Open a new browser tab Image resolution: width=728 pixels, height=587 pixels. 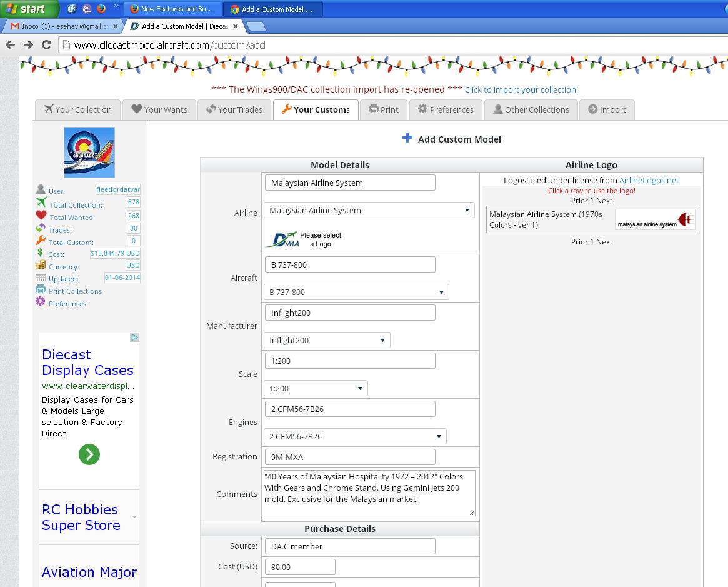[256, 26]
